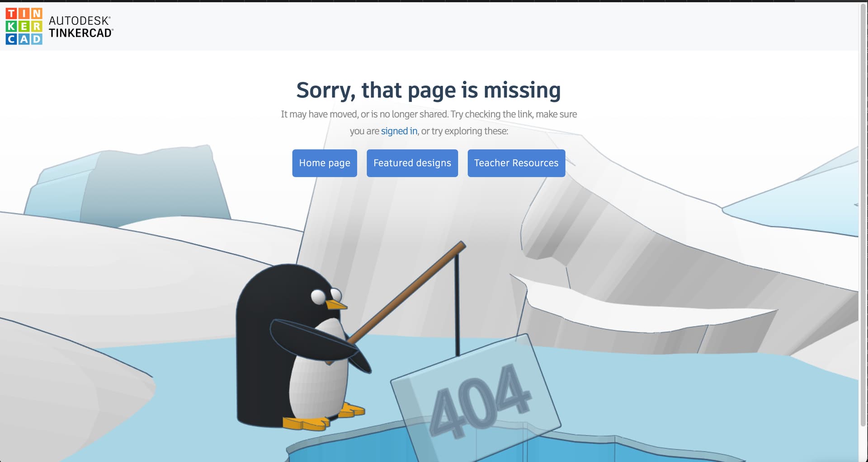This screenshot has width=868, height=462.
Task: Follow the 'signed in' link
Action: 399,131
